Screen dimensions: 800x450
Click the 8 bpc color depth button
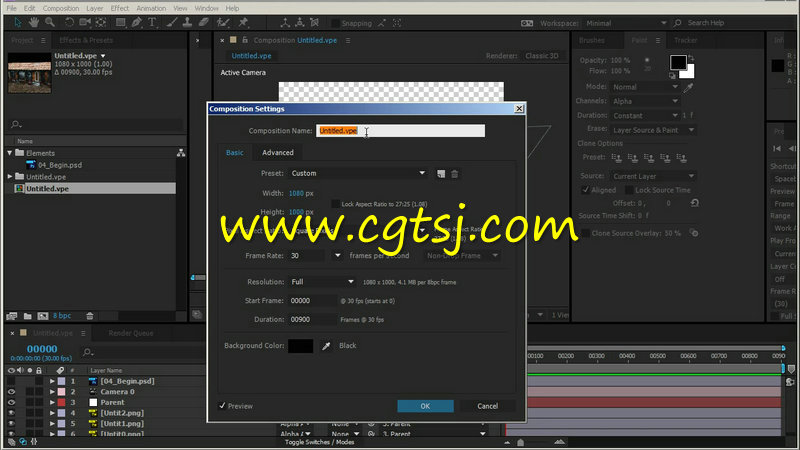coord(62,316)
